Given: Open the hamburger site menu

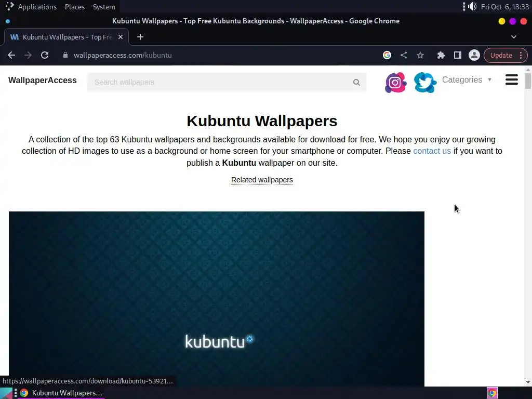Looking at the screenshot, I should (x=512, y=79).
